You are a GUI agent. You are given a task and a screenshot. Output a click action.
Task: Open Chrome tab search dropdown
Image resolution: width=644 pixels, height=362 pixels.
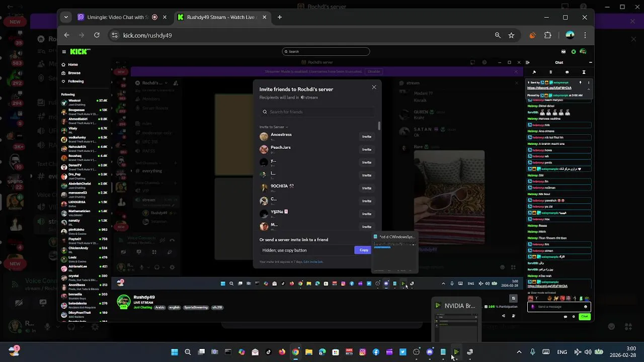pyautogui.click(x=66, y=17)
